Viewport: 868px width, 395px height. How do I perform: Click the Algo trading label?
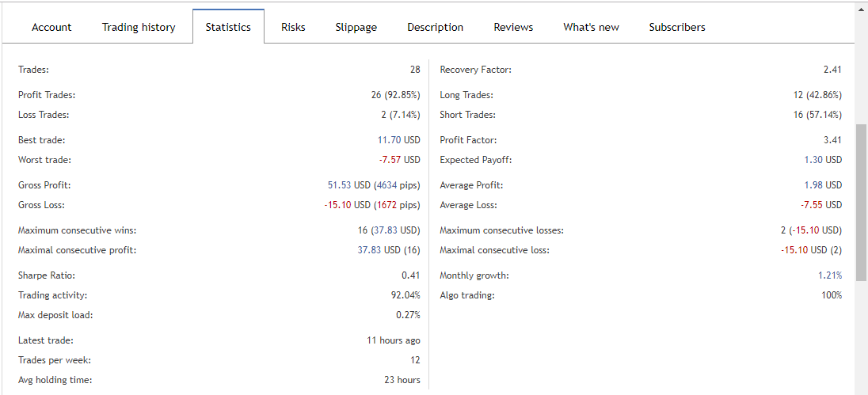click(466, 295)
